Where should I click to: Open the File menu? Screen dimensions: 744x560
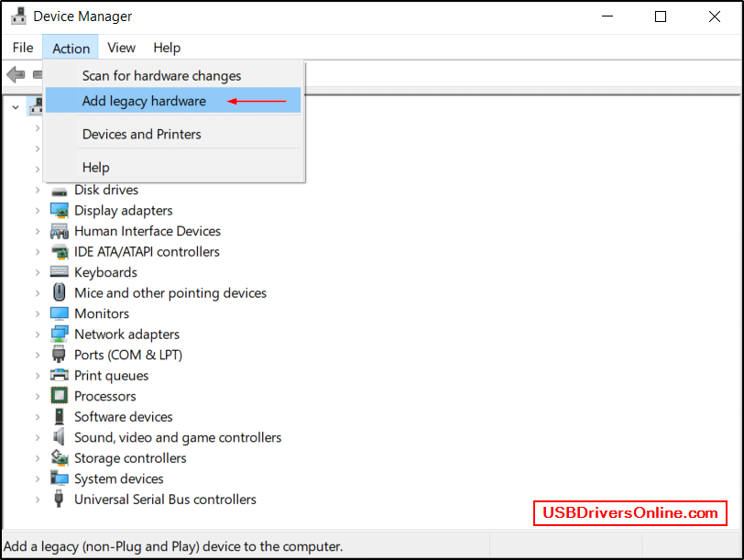[23, 48]
